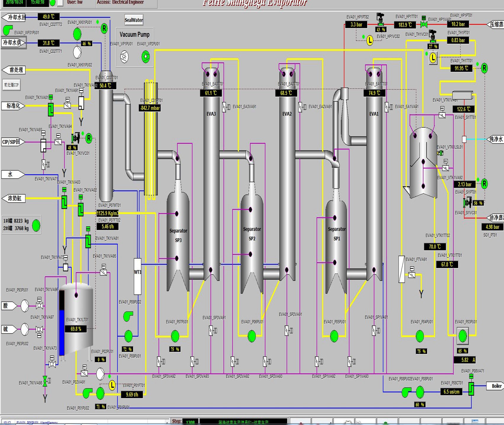This screenshot has height=425, width=504.
Task: Click the Boiler destination label
Action: [x=496, y=386]
